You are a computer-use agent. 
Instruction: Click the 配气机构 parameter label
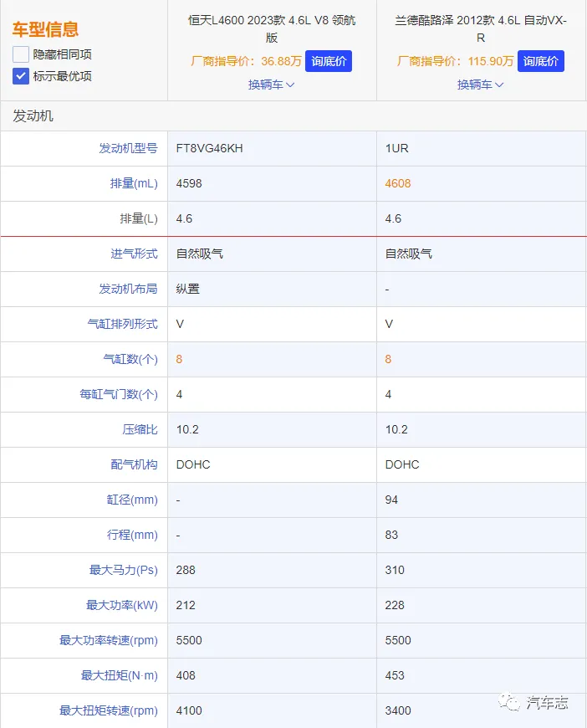(x=134, y=464)
